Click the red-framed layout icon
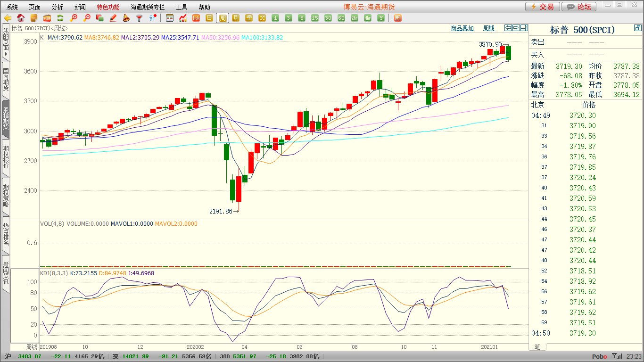The image size is (644, 362). tap(397, 18)
